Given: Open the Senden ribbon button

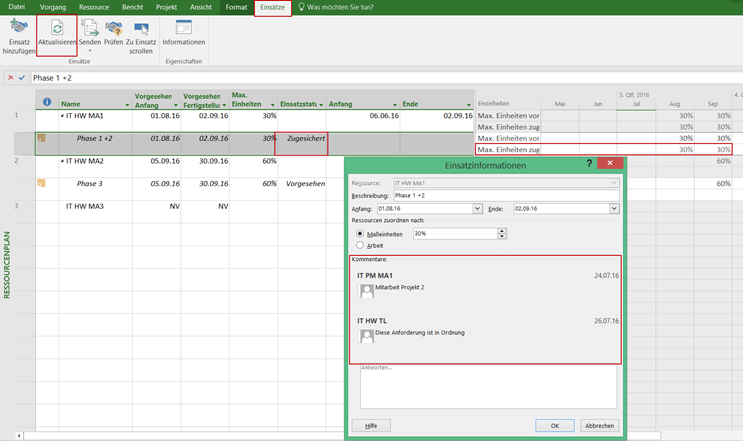Looking at the screenshot, I should (x=89, y=28).
